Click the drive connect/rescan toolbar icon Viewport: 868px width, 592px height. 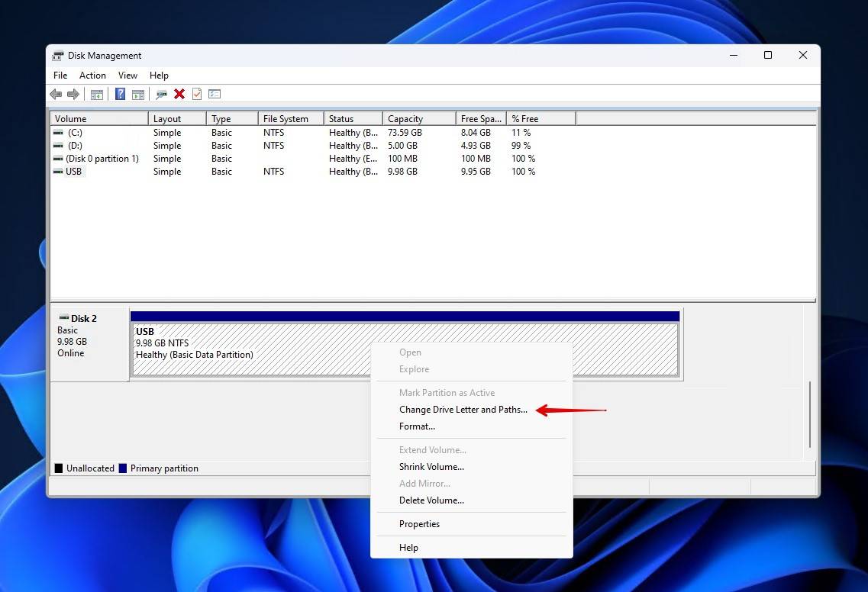point(161,94)
